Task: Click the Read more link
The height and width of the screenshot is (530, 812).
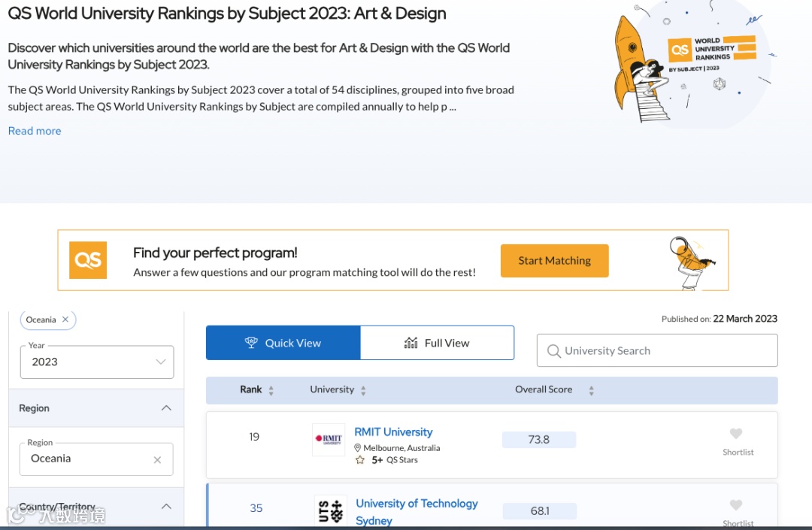Action: pos(35,131)
